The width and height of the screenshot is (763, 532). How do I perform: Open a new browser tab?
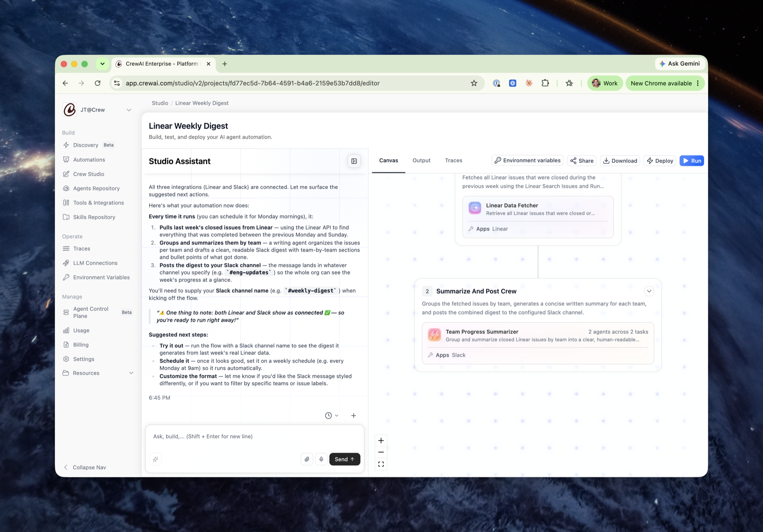coord(225,64)
